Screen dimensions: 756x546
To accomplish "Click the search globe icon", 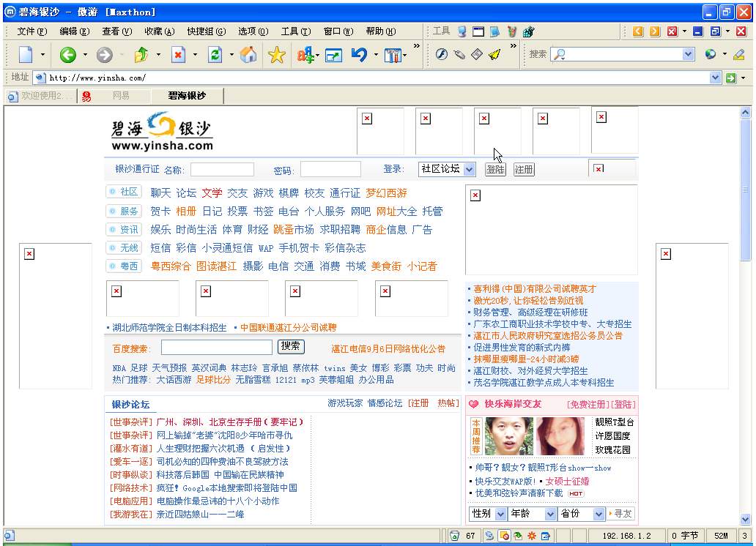I will [x=710, y=54].
